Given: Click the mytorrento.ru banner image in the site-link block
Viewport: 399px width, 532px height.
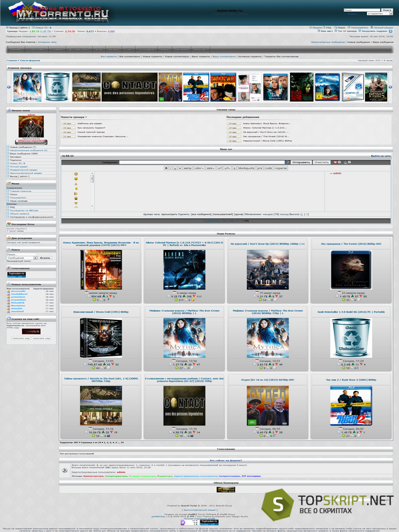Looking at the screenshot, I should click(x=31, y=331).
